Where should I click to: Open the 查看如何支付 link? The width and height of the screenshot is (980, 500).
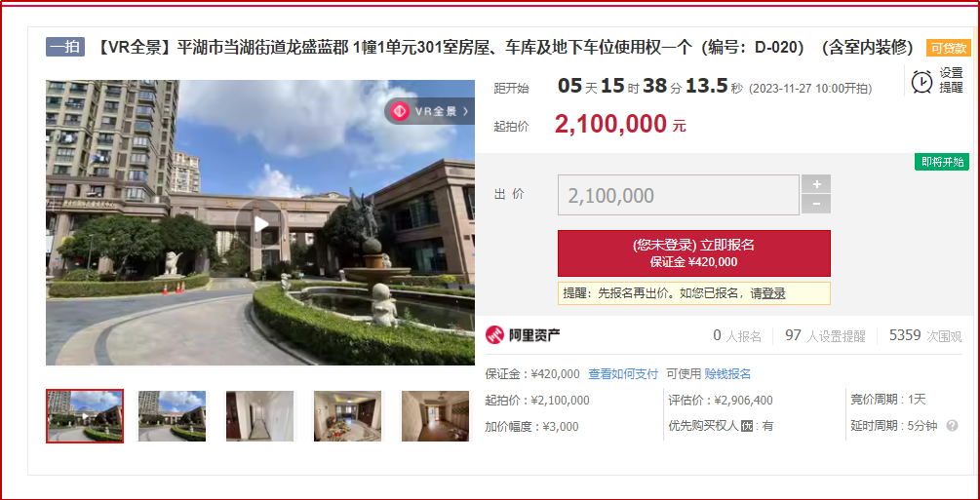623,373
